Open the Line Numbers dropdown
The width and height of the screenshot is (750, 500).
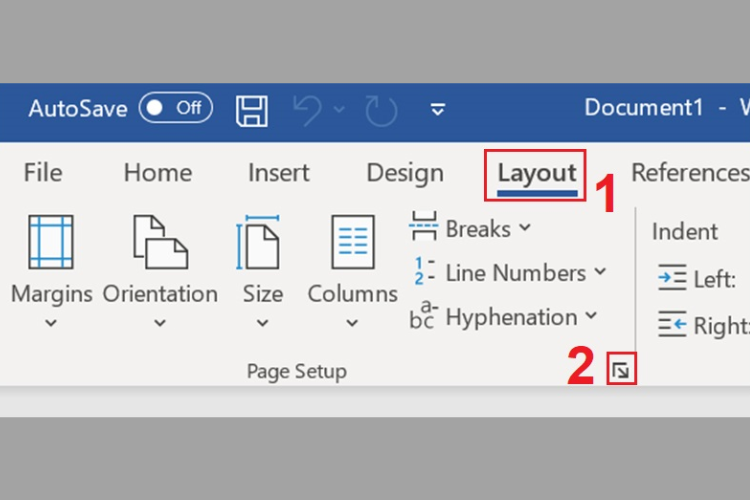[x=600, y=272]
